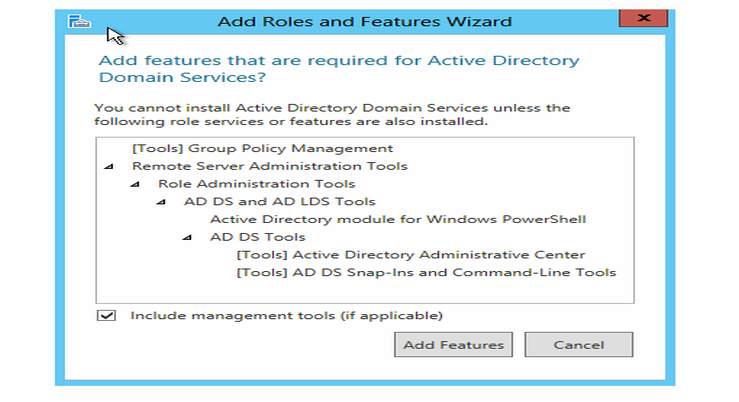739x402 pixels.
Task: Select the Role Administration Tools label
Action: coord(256,184)
